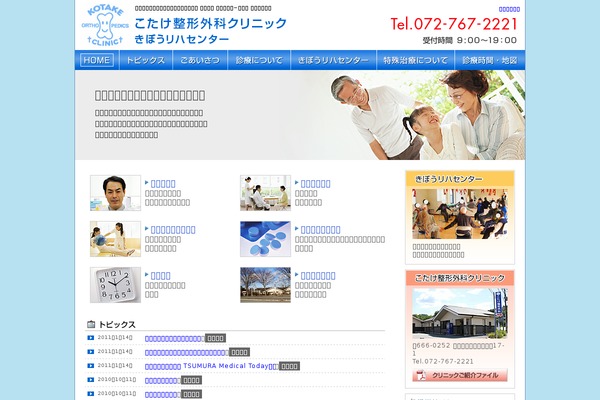Screen dimensions: 600x400
Task: Open the きぼうリハセンター navigation tab
Action: tap(333, 60)
